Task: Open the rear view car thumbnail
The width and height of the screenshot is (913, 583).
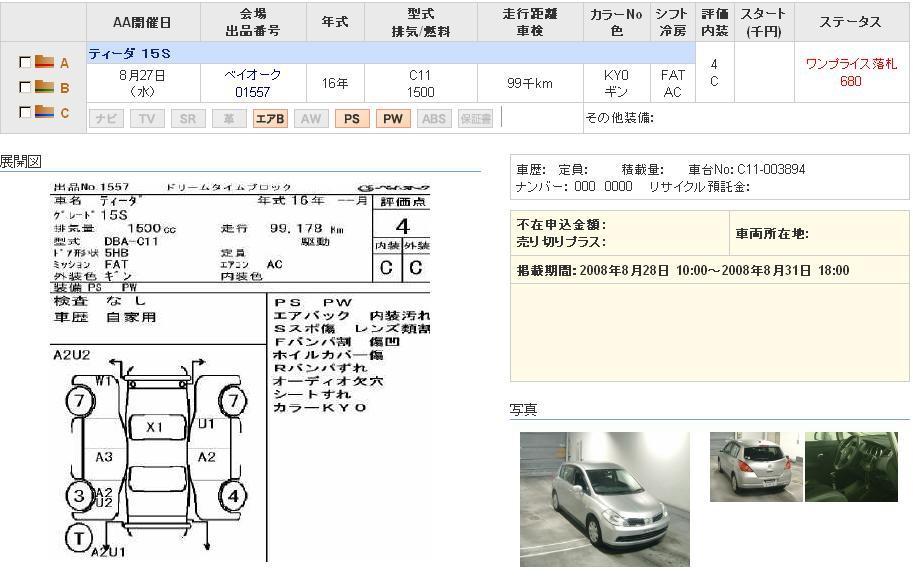Action: click(x=756, y=467)
